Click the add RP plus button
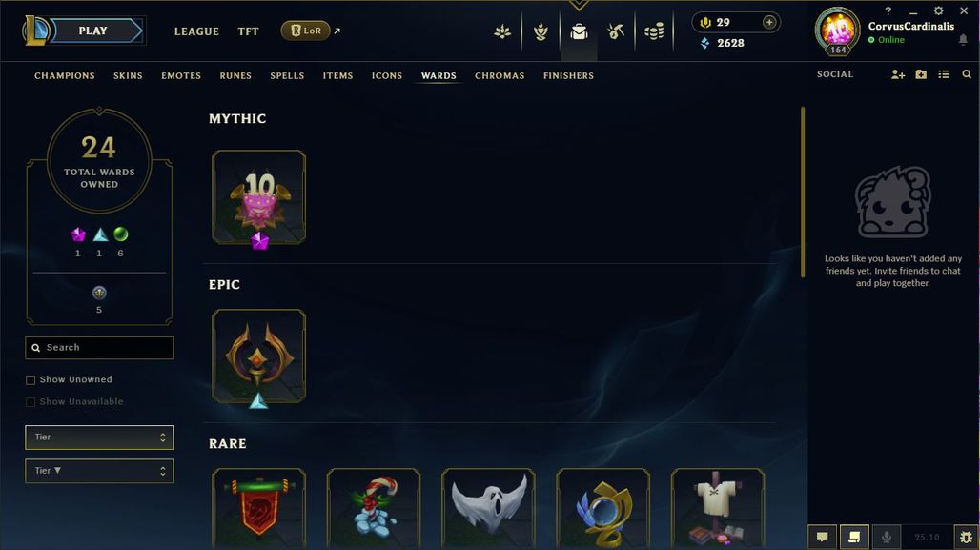 pyautogui.click(x=769, y=23)
